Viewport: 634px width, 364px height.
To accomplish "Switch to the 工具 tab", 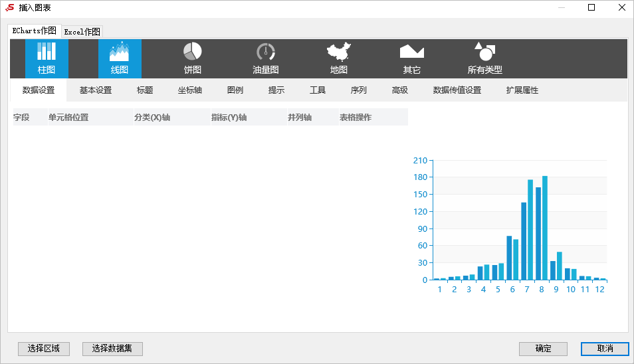I will pos(318,90).
